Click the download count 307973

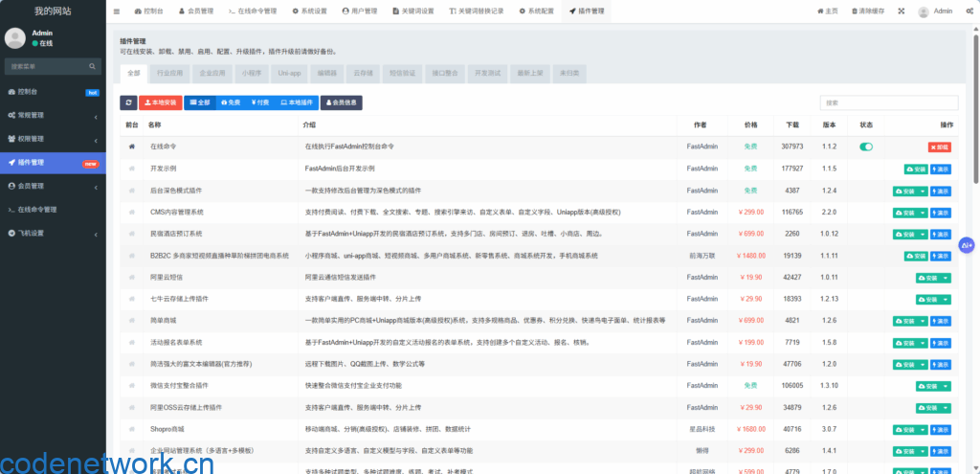point(791,147)
